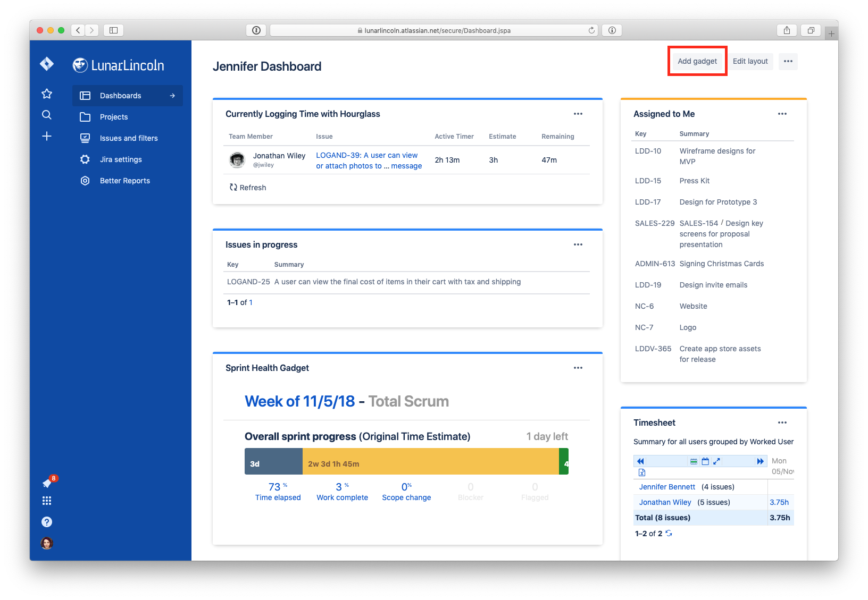The height and width of the screenshot is (600, 868).
Task: Open notifications with badge 8
Action: click(x=48, y=482)
